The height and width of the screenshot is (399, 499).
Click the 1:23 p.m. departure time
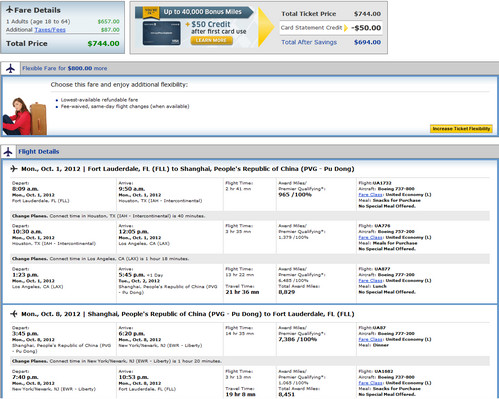[25, 275]
